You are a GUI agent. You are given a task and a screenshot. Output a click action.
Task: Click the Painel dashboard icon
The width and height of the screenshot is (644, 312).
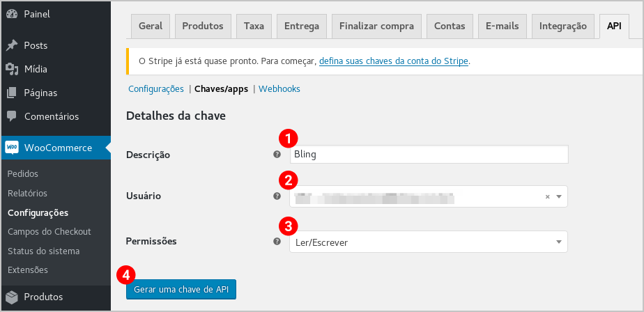point(12,14)
